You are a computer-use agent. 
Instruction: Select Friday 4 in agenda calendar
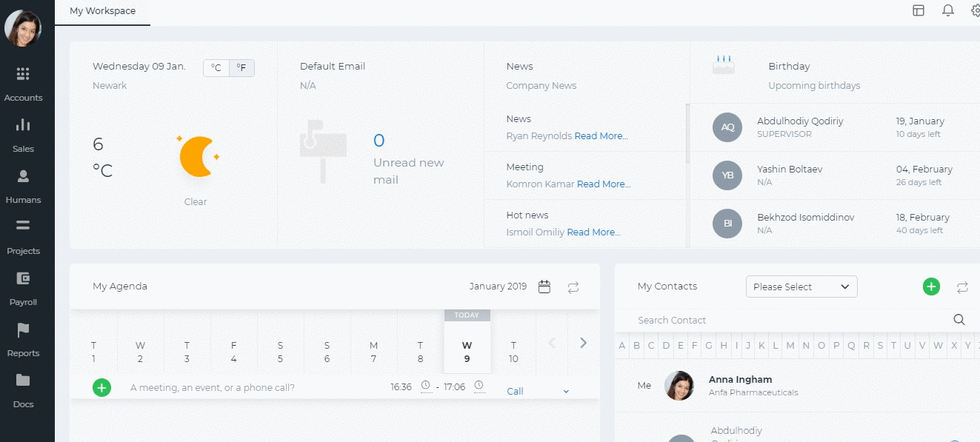click(x=234, y=352)
